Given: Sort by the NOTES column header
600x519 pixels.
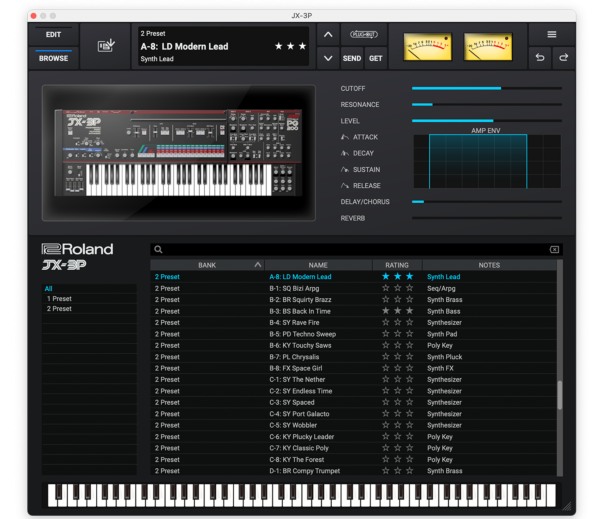Looking at the screenshot, I should click(x=489, y=265).
